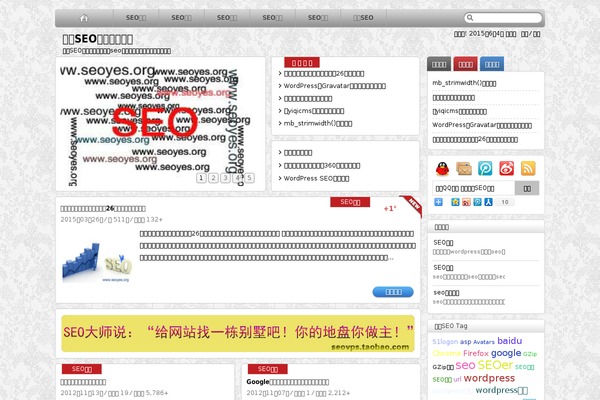Open the Chrome tag
The width and height of the screenshot is (600, 400).
coord(447,353)
